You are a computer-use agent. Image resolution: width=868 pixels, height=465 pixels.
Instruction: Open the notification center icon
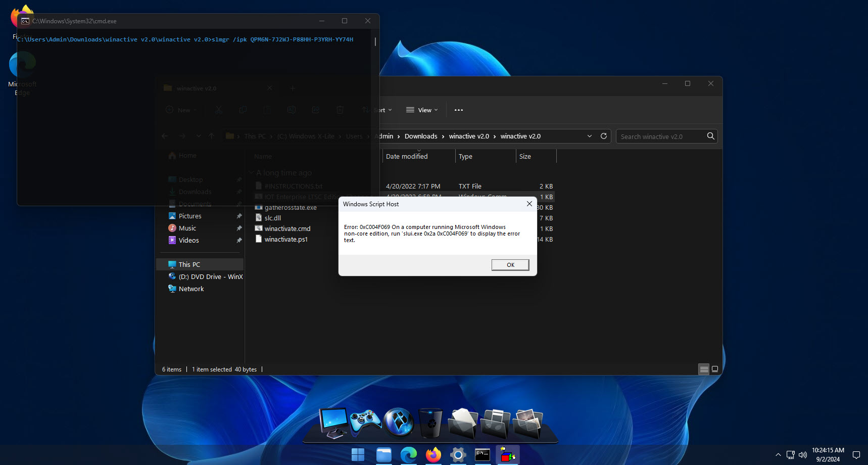point(856,455)
